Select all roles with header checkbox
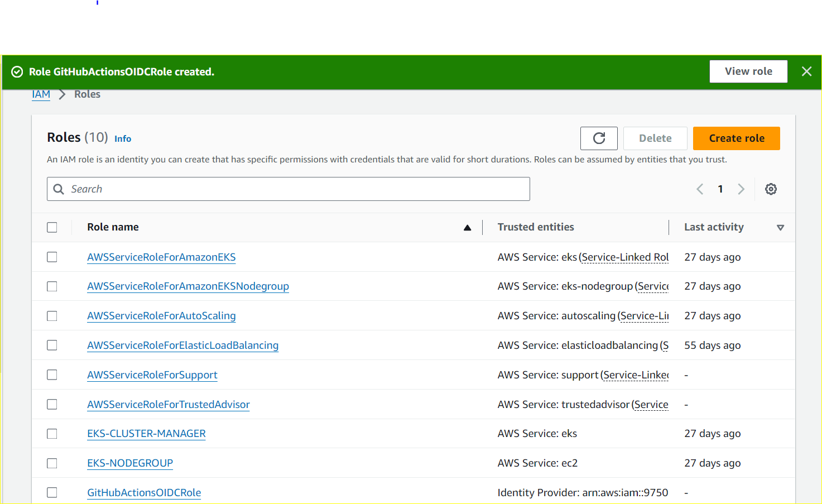 coord(52,228)
